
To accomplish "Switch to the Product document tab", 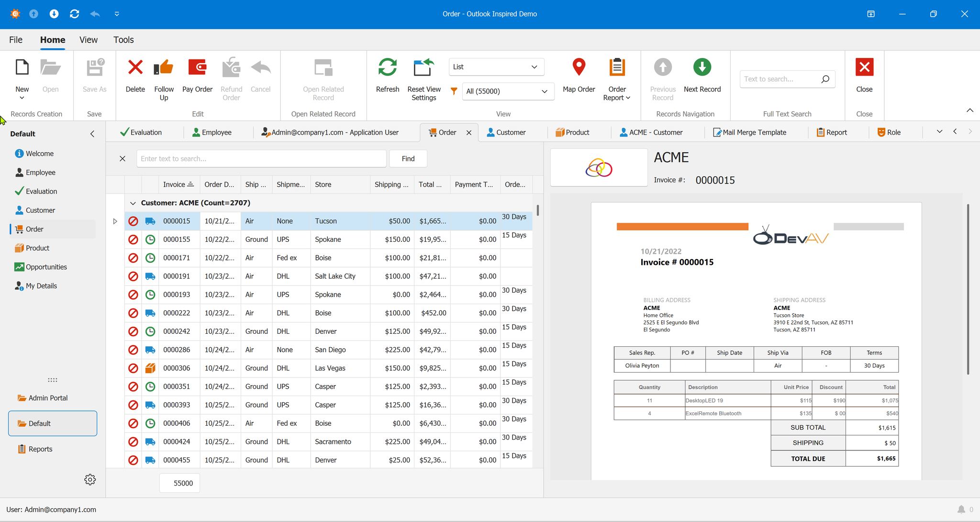I will (x=572, y=132).
